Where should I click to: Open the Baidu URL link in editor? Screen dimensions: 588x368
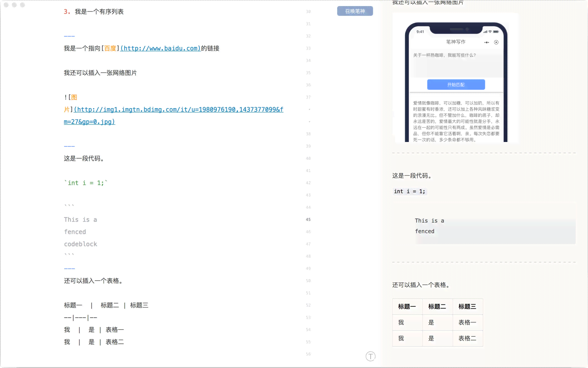(x=160, y=48)
